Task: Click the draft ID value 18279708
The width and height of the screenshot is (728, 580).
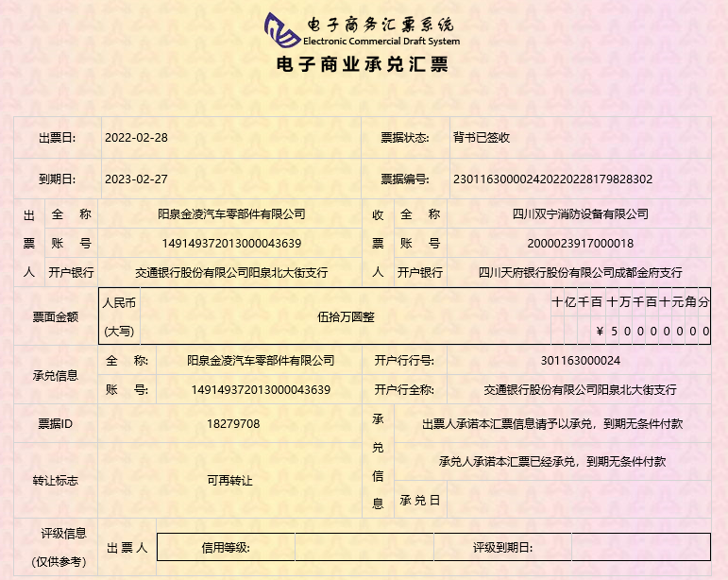Action: 232,424
